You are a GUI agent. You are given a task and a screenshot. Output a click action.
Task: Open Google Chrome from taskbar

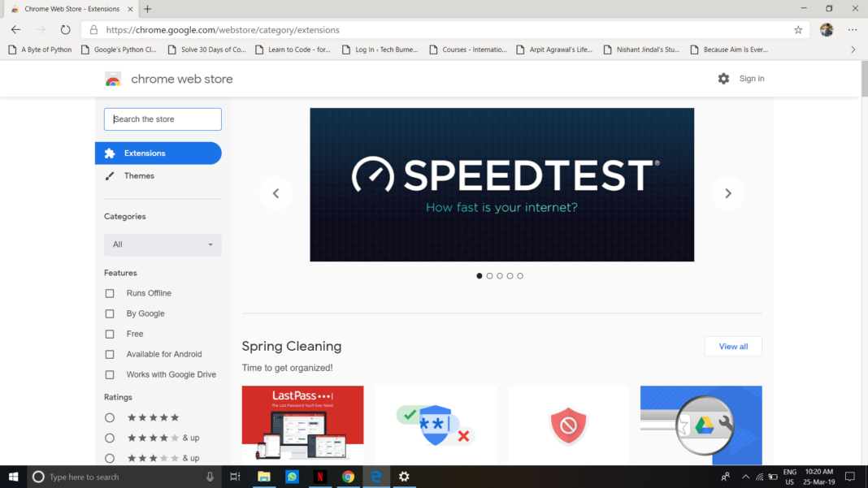tap(348, 477)
